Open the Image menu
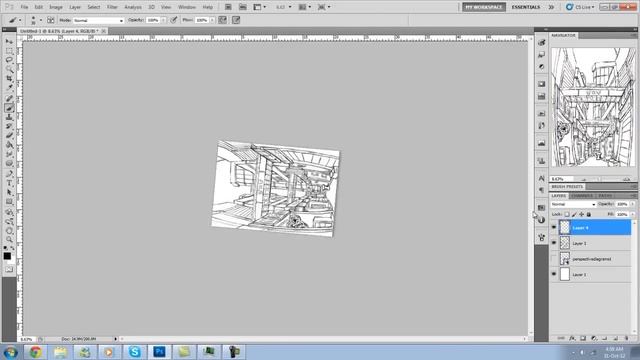640x360 pixels. (x=56, y=7)
